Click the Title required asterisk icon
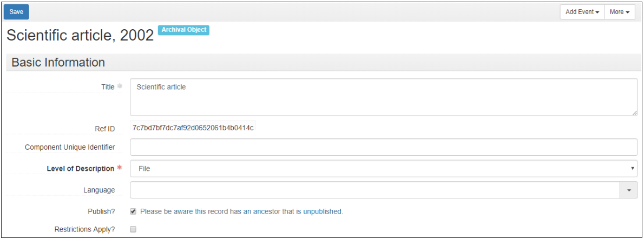 coord(120,86)
